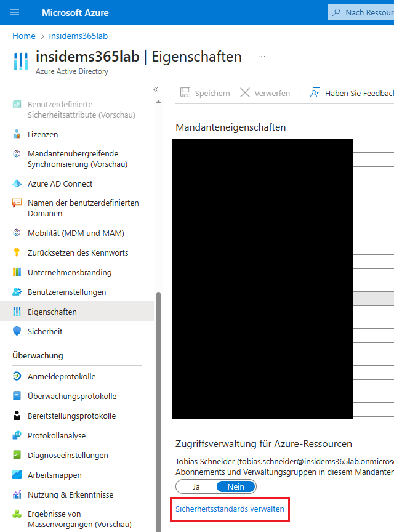Switch access management toggle to Ja

click(x=196, y=486)
